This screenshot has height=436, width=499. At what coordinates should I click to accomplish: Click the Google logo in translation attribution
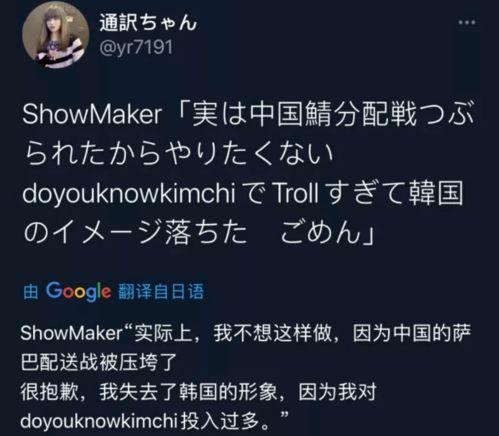(x=78, y=291)
